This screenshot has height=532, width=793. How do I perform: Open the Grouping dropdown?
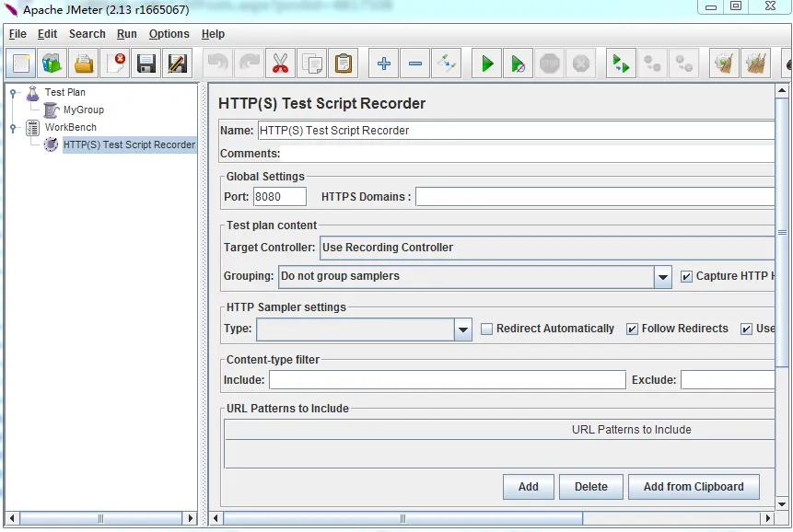click(662, 276)
